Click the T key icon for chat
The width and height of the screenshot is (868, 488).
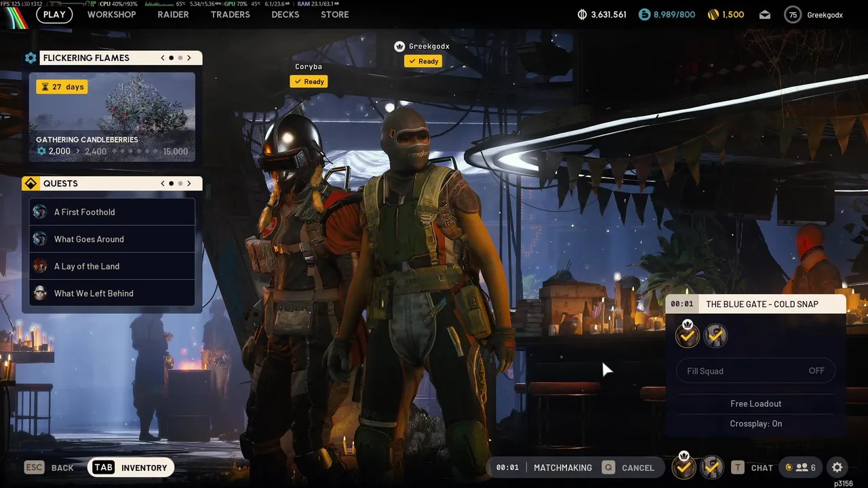coord(738,468)
